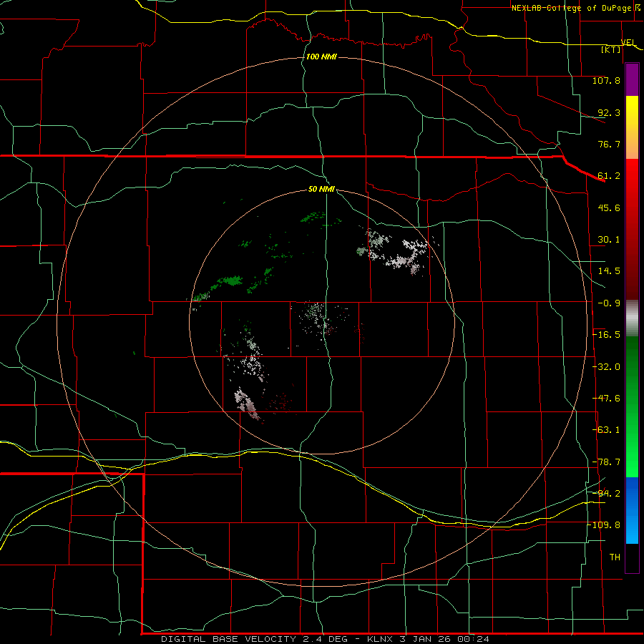Image resolution: width=644 pixels, height=644 pixels.
Task: Click the [KT] units label
Action: pyautogui.click(x=611, y=49)
